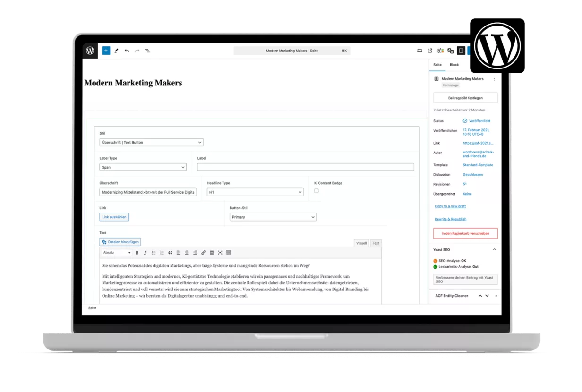Open the document overview list view

click(147, 51)
